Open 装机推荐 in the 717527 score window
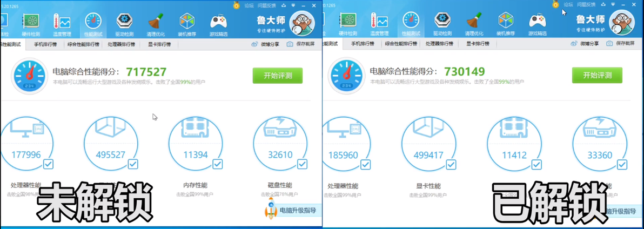 pyautogui.click(x=187, y=25)
